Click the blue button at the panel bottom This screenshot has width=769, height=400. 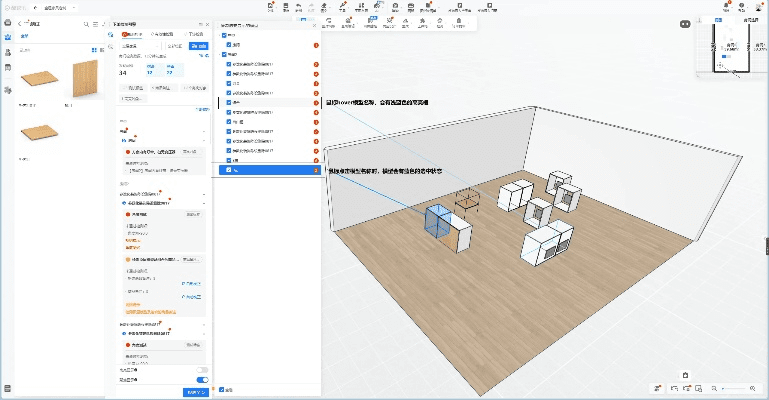point(197,392)
